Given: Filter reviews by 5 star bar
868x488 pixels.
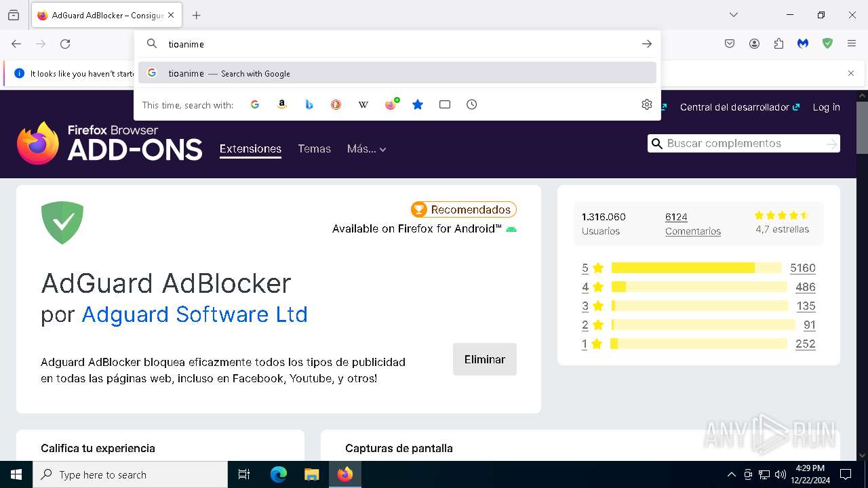Looking at the screenshot, I should pyautogui.click(x=696, y=268).
